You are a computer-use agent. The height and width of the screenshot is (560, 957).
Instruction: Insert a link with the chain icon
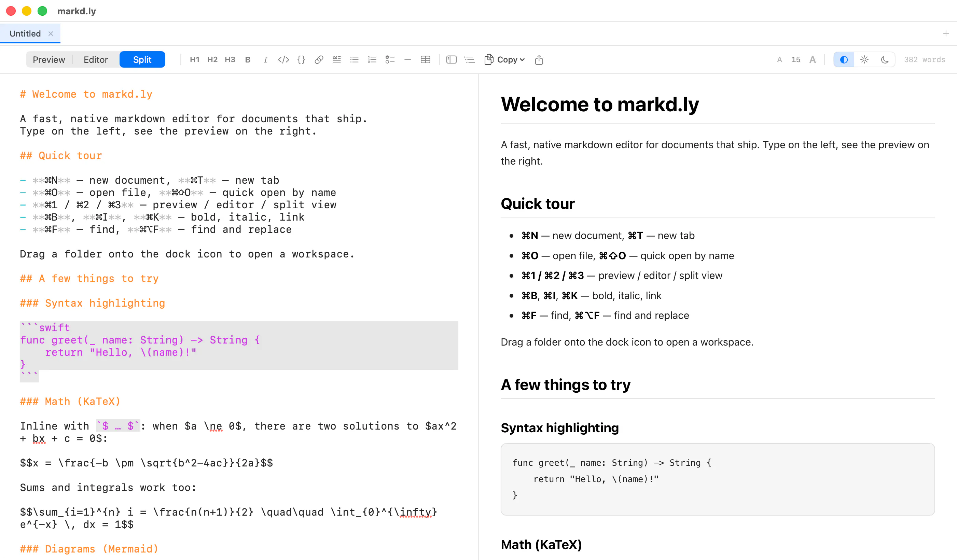[319, 60]
